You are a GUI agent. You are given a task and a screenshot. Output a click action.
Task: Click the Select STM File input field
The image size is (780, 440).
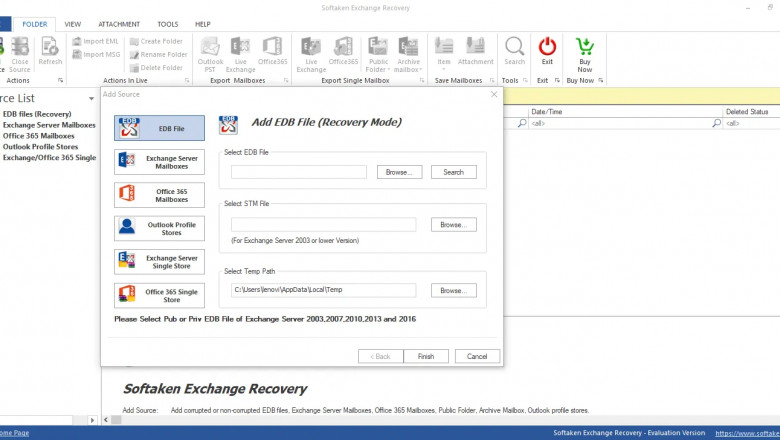coord(324,225)
